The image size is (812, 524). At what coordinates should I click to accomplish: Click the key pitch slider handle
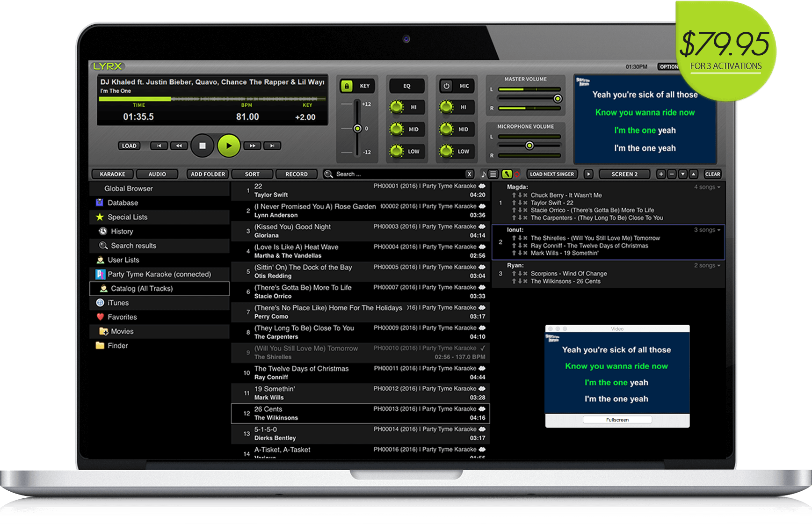coord(357,128)
